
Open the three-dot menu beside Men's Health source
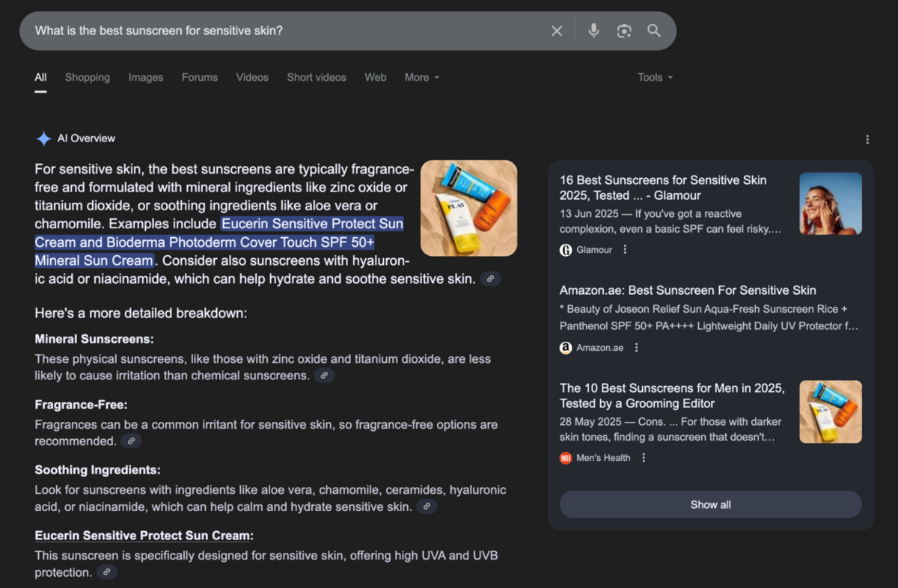(644, 458)
